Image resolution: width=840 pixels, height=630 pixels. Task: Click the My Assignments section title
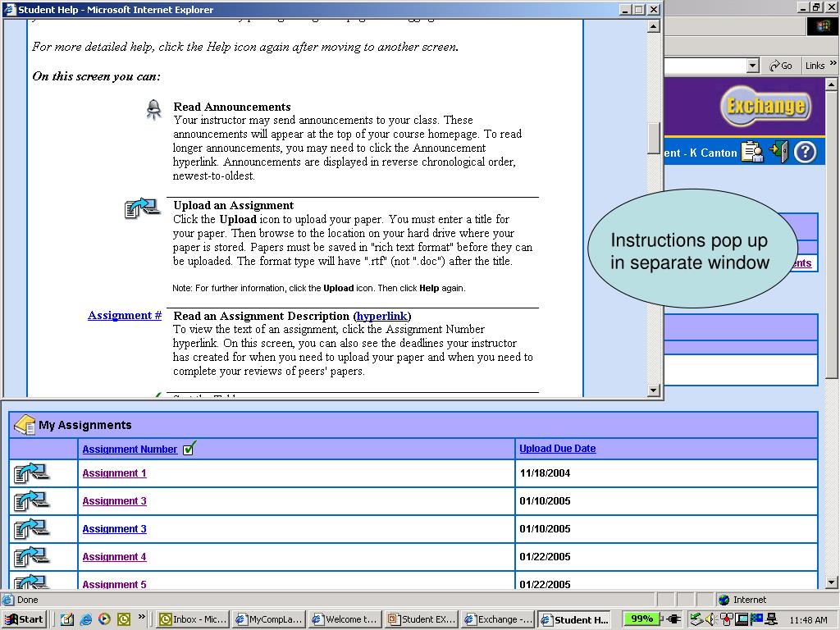coord(85,425)
